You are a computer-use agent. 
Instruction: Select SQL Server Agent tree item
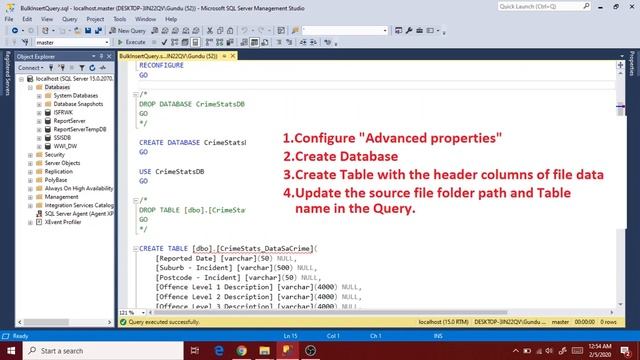[x=79, y=213]
